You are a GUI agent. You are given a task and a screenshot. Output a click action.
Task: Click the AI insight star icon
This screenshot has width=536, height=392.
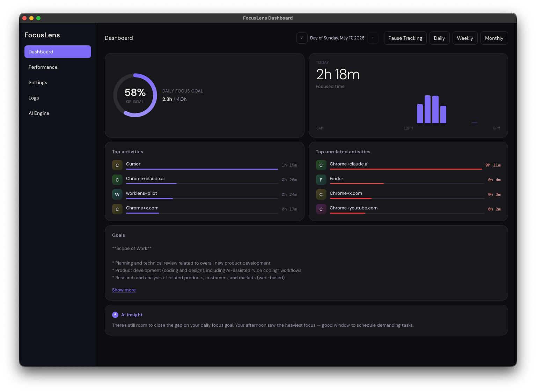point(115,315)
